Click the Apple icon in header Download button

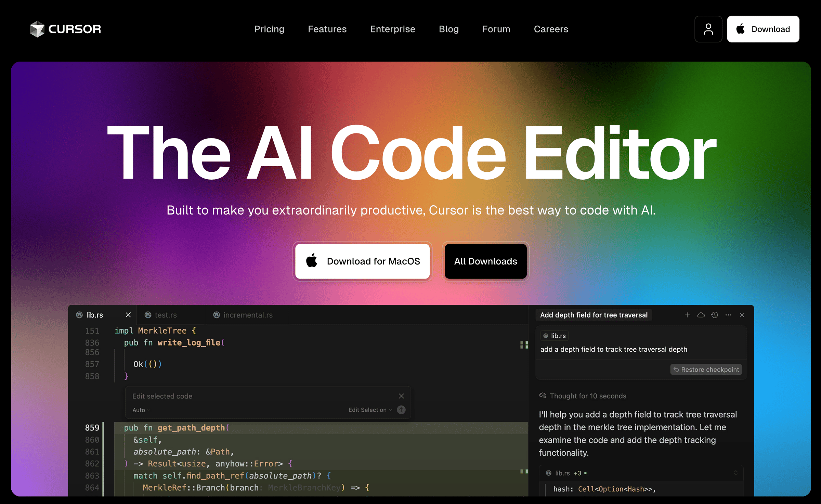(x=741, y=29)
